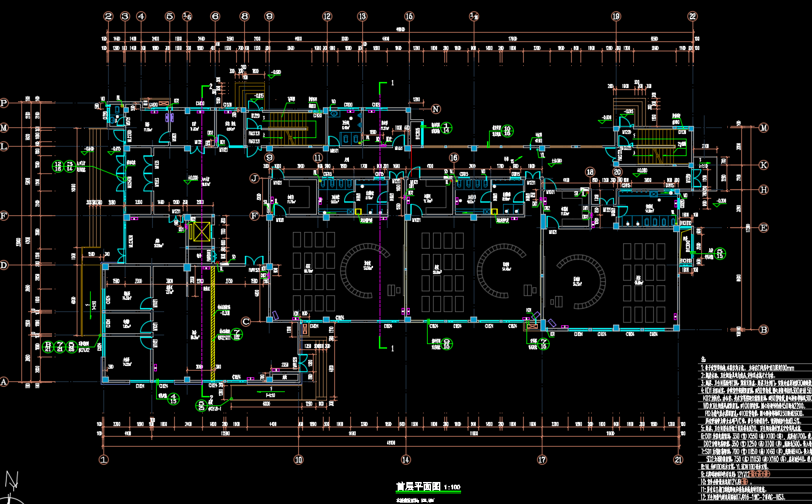
Task: Select right-side grid axis bubble B
Action: 764,329
